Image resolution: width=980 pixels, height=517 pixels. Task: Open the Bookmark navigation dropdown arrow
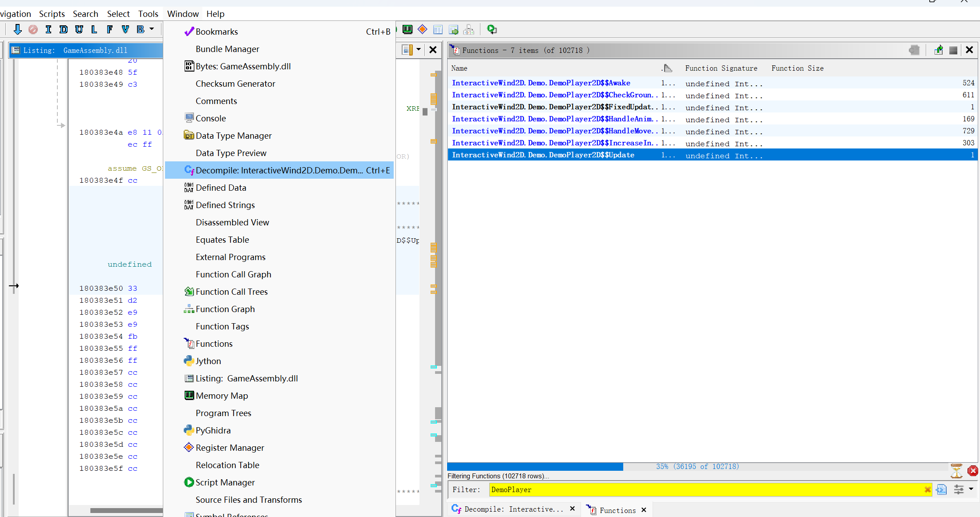[152, 29]
